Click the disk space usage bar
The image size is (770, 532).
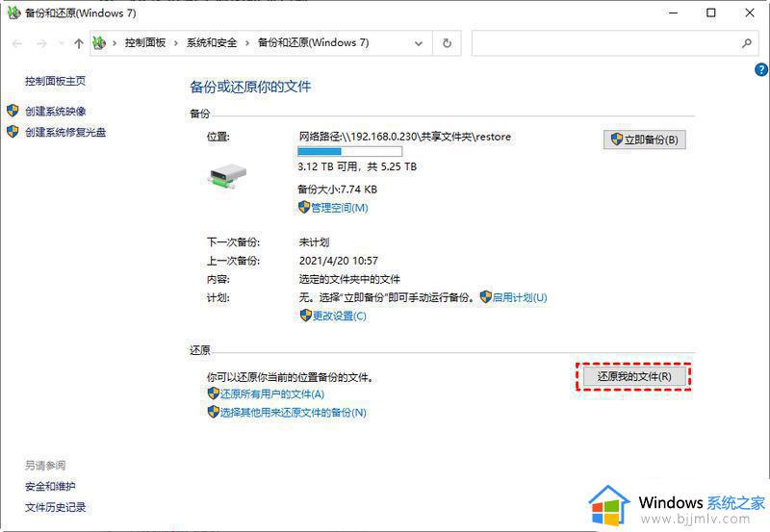coord(350,151)
